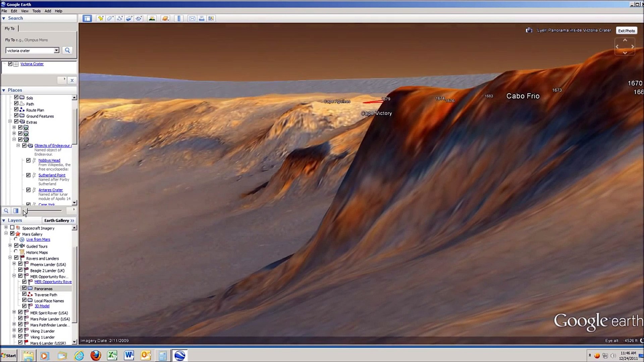Switch to the Fly To tab
Screen dimensions: 644x362
point(9,28)
